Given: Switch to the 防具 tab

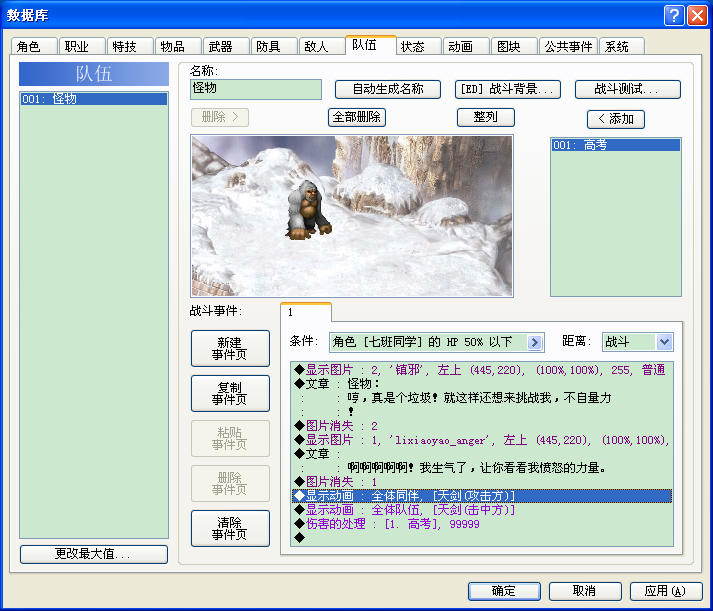Looking at the screenshot, I should [274, 46].
